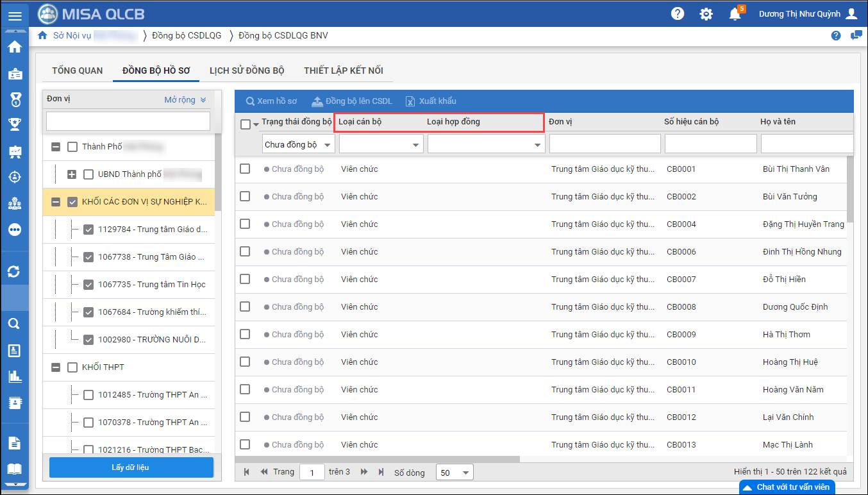Click the Lấy dữ liệu button
The image size is (868, 495).
(x=131, y=467)
